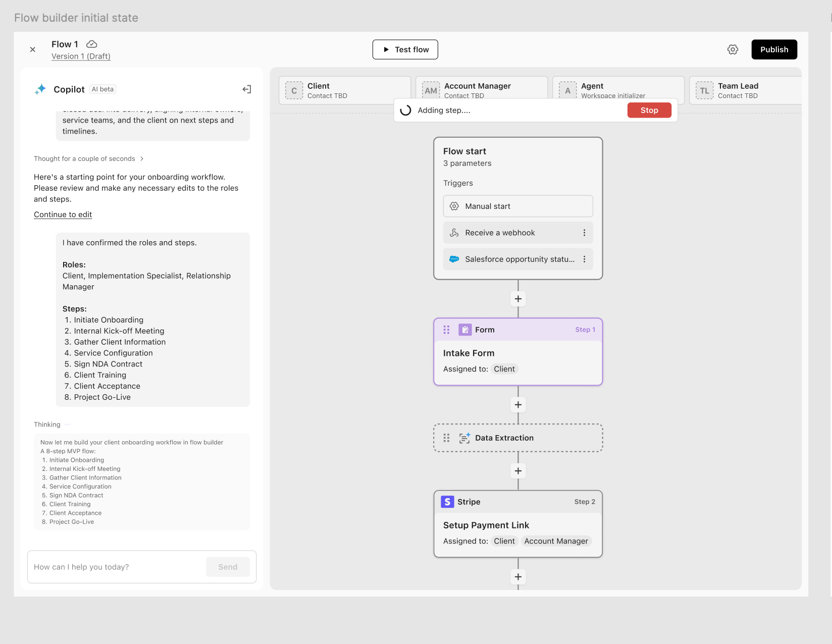Screen dimensions: 832x644
Task: Click the AI beta badge
Action: (x=103, y=89)
